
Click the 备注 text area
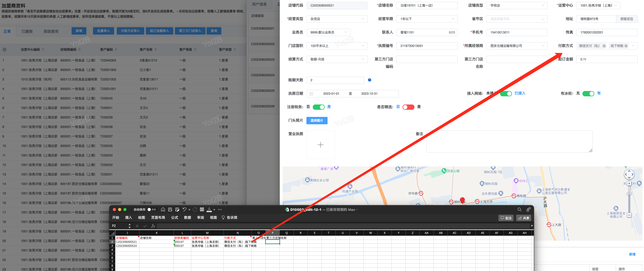click(x=510, y=141)
